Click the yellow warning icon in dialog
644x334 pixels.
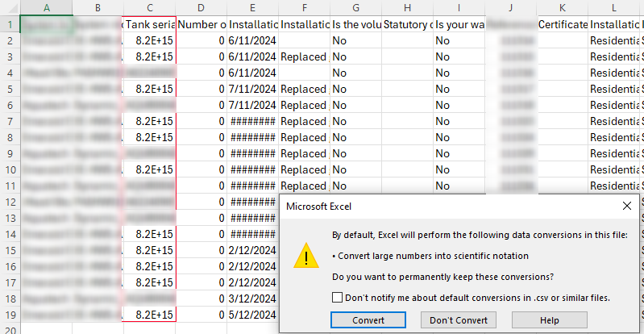[306, 256]
